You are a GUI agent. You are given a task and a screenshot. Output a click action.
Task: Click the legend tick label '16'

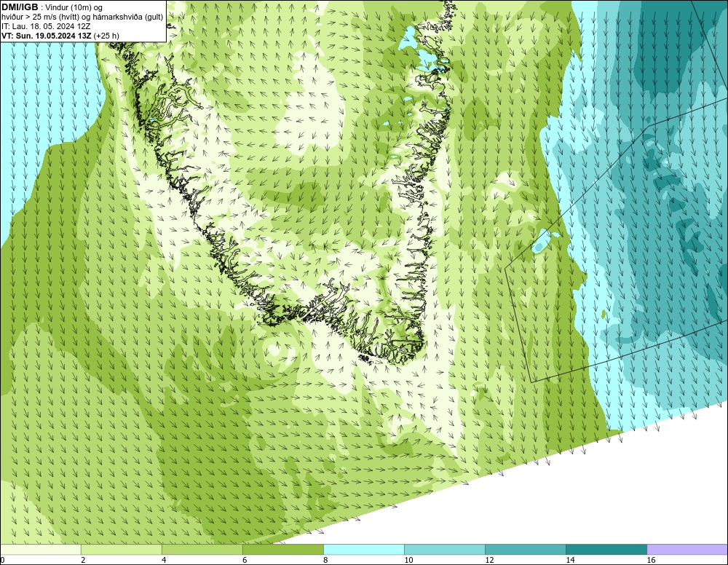[651, 560]
